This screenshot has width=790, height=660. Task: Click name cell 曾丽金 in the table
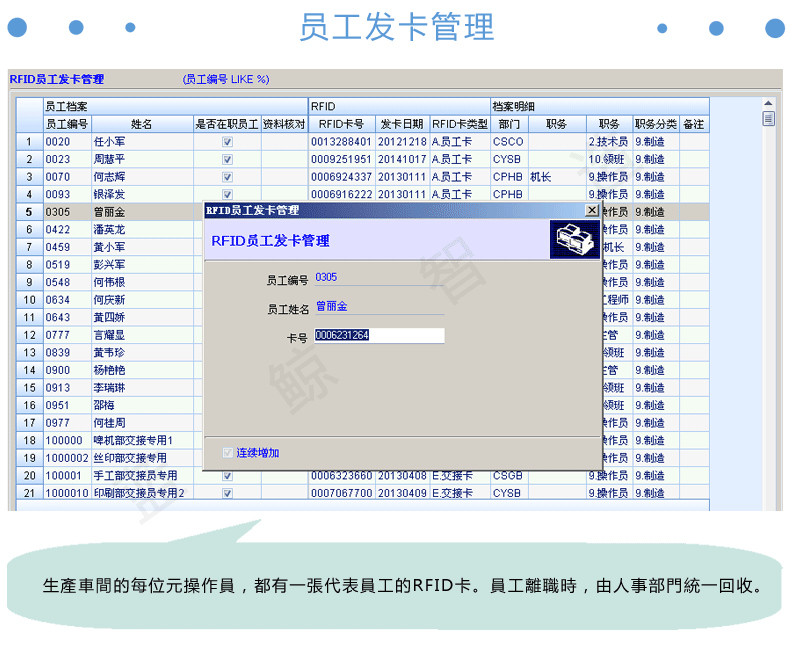142,212
